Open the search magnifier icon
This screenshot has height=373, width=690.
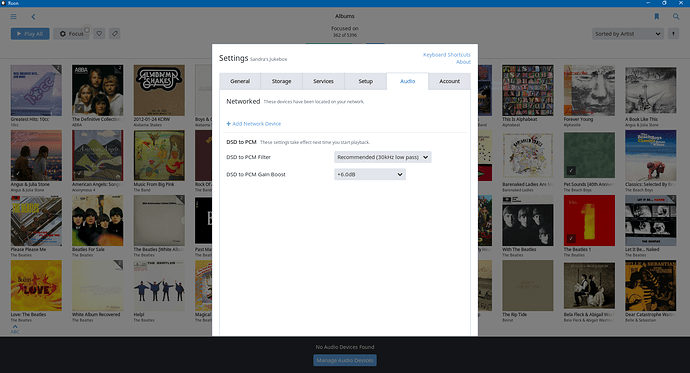[676, 16]
